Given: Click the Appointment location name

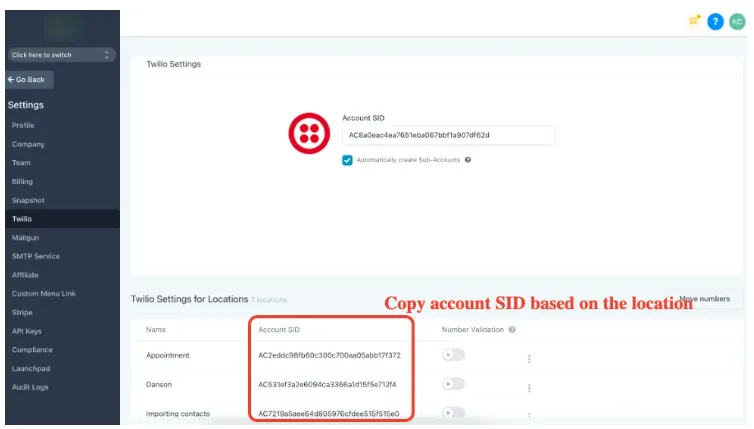Looking at the screenshot, I should [168, 355].
